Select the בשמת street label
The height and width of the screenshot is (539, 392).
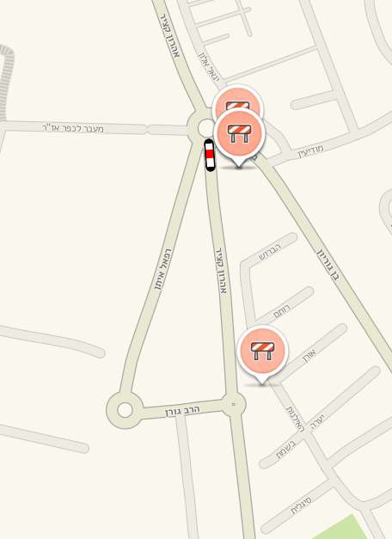tap(285, 451)
